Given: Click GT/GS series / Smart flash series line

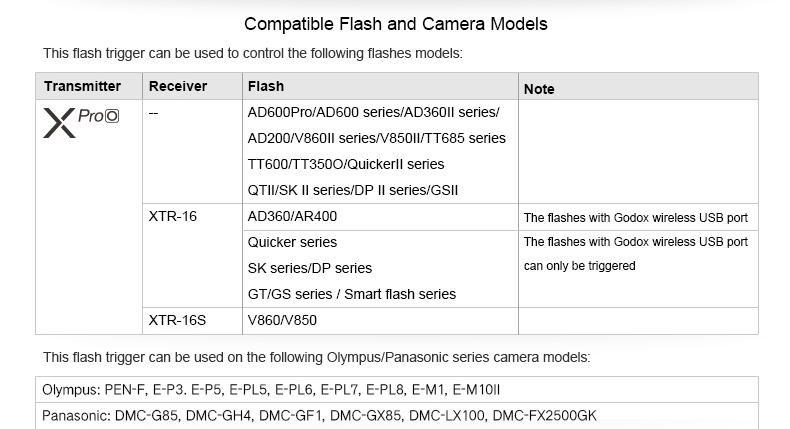Looking at the screenshot, I should (352, 294).
